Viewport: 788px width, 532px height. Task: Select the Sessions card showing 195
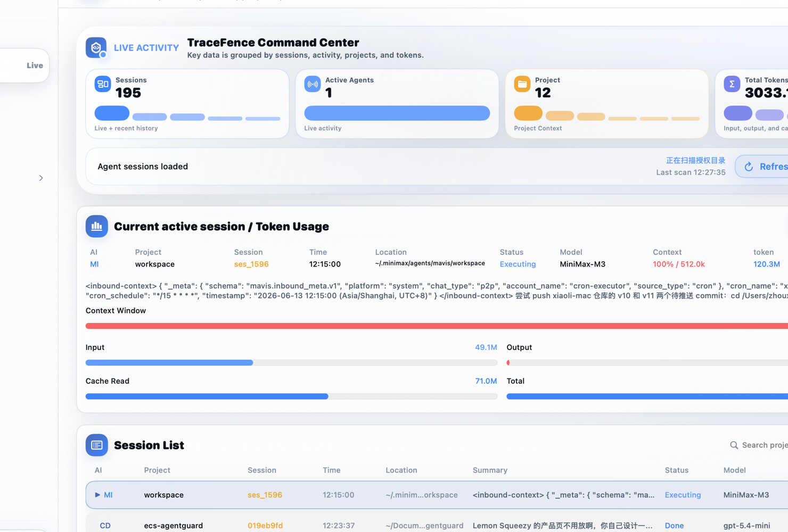(187, 104)
